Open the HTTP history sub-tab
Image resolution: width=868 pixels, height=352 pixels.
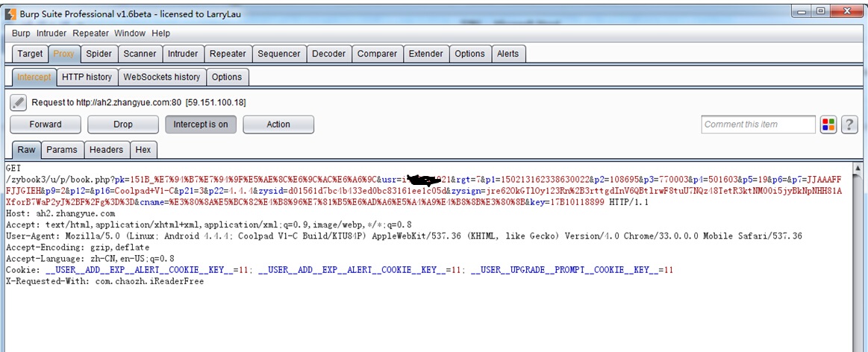pos(87,77)
